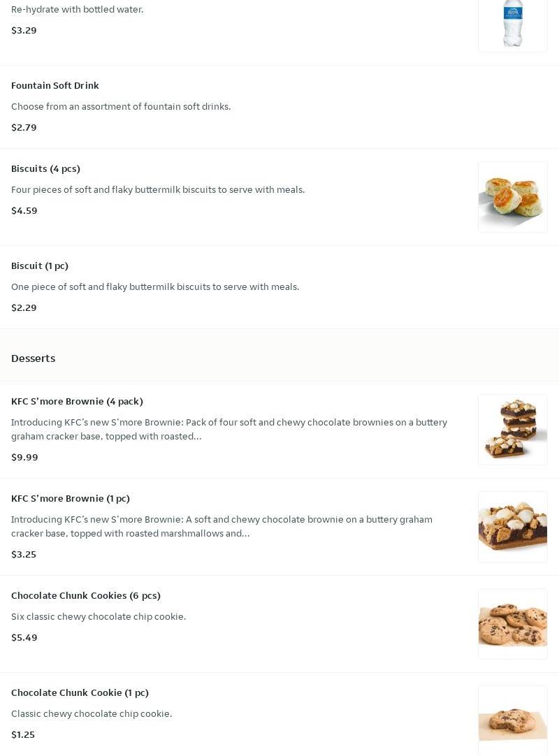The height and width of the screenshot is (756, 559).
Task: Click the bottled water product image
Action: (512, 22)
